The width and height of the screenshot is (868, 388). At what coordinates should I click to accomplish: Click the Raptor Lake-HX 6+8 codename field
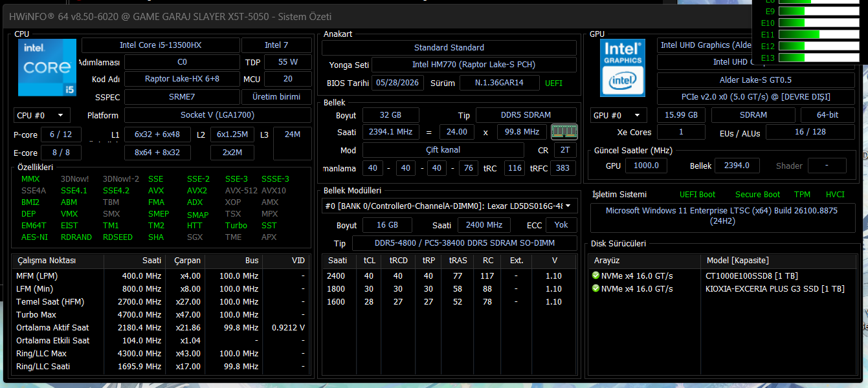(182, 79)
